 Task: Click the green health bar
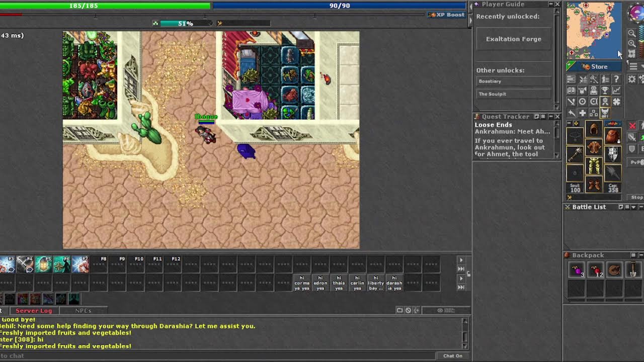(x=105, y=6)
